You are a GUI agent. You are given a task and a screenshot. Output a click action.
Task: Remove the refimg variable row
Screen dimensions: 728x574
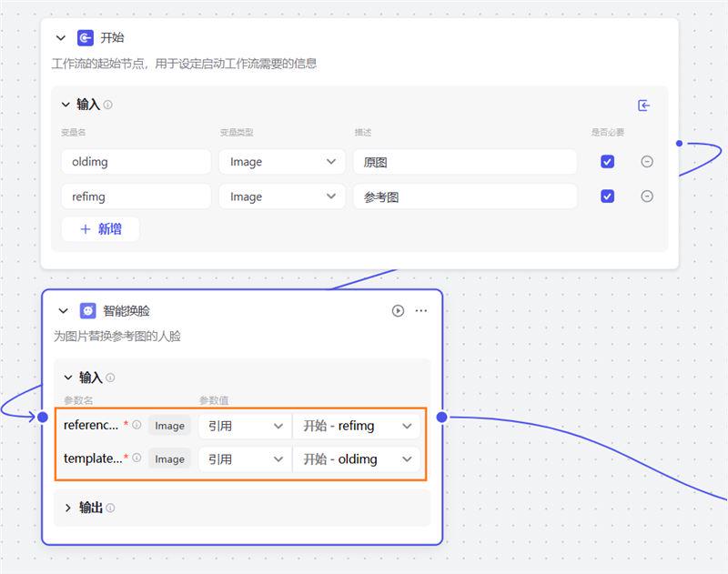(647, 196)
